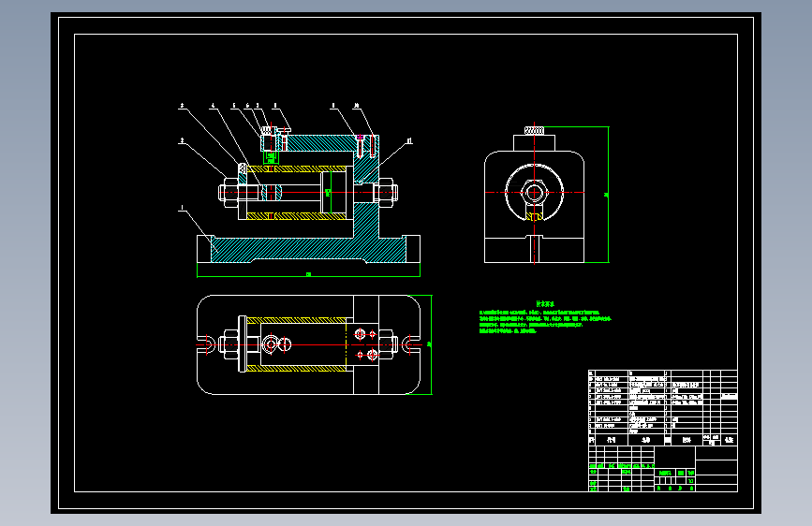Select the part number 11 leader label
Viewport: 812px width, 526px height.
point(409,140)
